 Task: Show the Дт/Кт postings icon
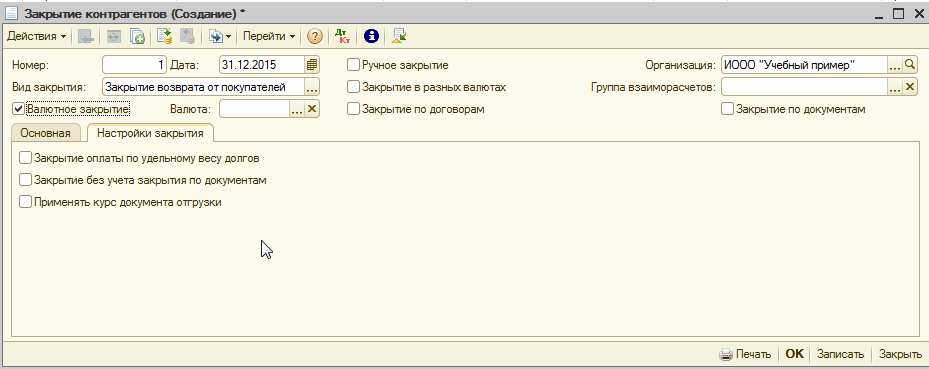click(x=342, y=37)
